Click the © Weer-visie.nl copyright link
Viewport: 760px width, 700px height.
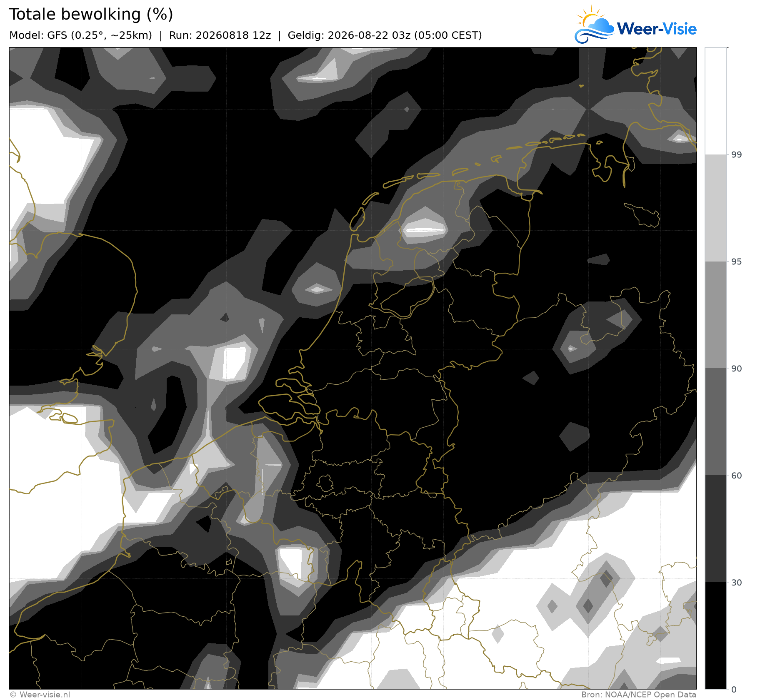pyautogui.click(x=40, y=695)
